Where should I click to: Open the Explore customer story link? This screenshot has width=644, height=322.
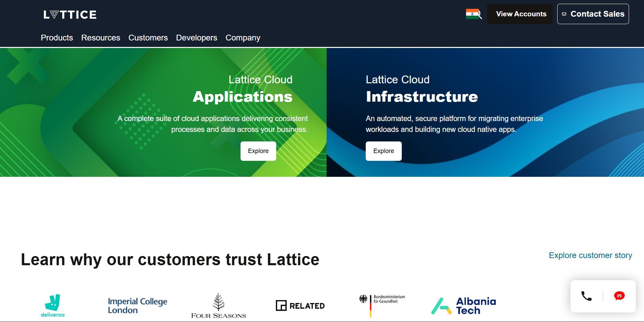[590, 255]
